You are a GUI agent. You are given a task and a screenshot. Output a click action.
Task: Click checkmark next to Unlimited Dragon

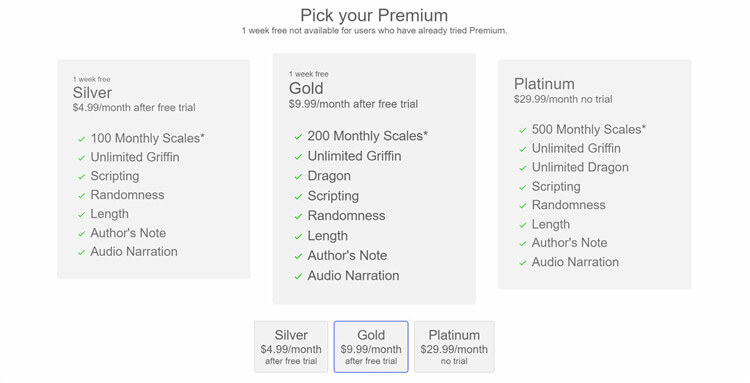pyautogui.click(x=523, y=168)
